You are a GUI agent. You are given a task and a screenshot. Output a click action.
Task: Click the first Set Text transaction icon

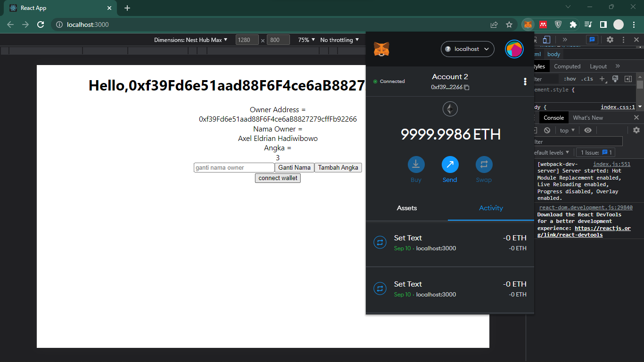[380, 242]
